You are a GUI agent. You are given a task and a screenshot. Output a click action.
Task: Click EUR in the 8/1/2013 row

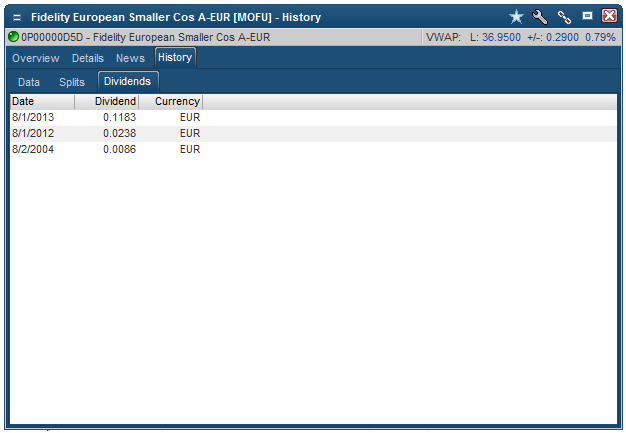pyautogui.click(x=190, y=117)
